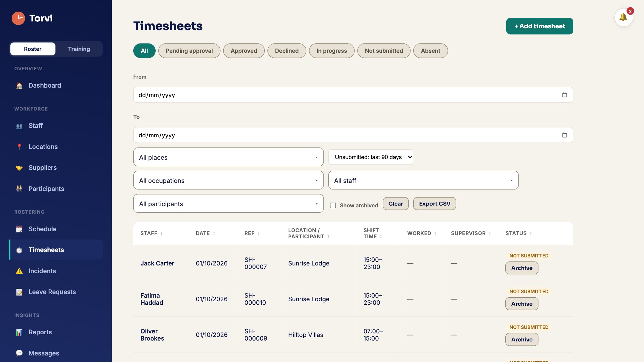This screenshot has width=644, height=362.
Task: Select the Declined filter
Action: click(x=287, y=51)
